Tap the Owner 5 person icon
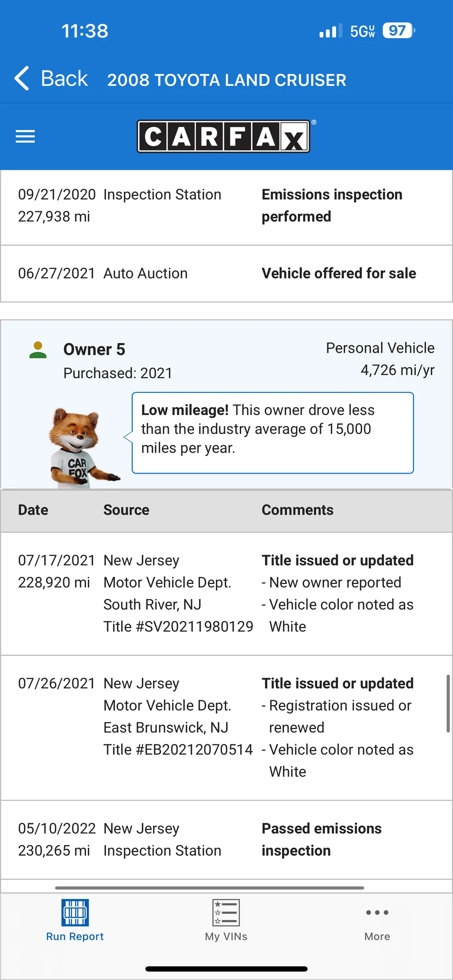This screenshot has height=980, width=453. coord(38,350)
